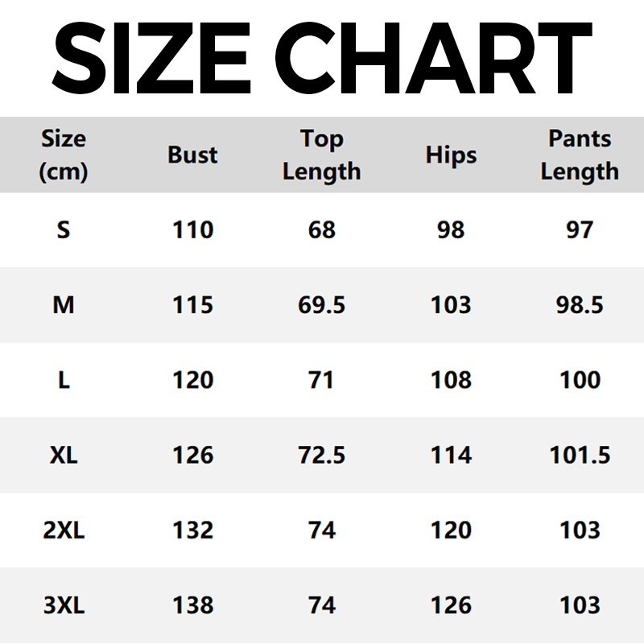This screenshot has height=644, width=644.
Task: Click the M size row label
Action: pyautogui.click(x=64, y=305)
